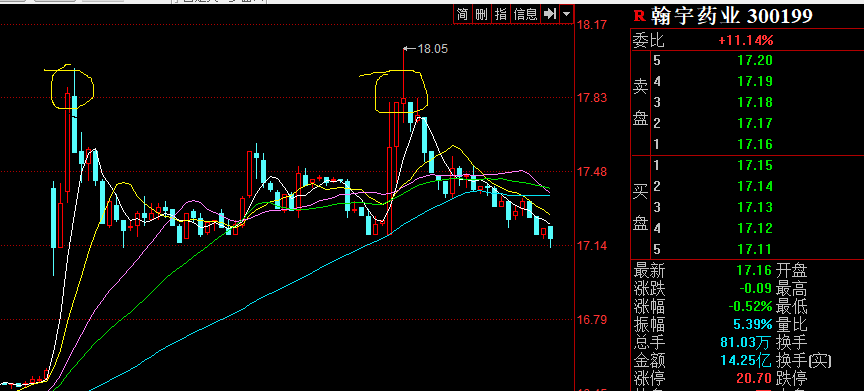Click the red R icon before stock name
Viewport: 864px width, 391px height.
pos(639,16)
